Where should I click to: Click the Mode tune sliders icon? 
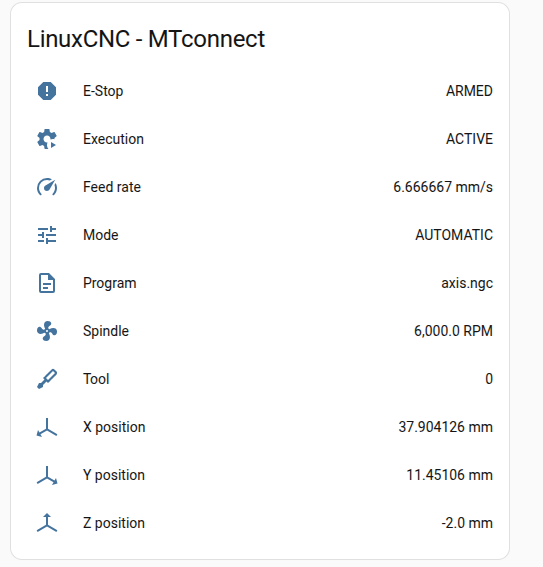coord(47,235)
